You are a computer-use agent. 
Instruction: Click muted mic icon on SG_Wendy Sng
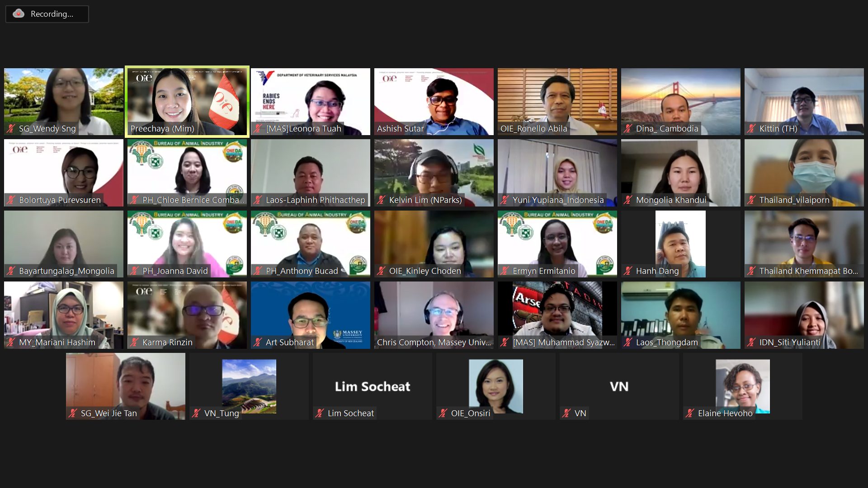[x=11, y=129]
